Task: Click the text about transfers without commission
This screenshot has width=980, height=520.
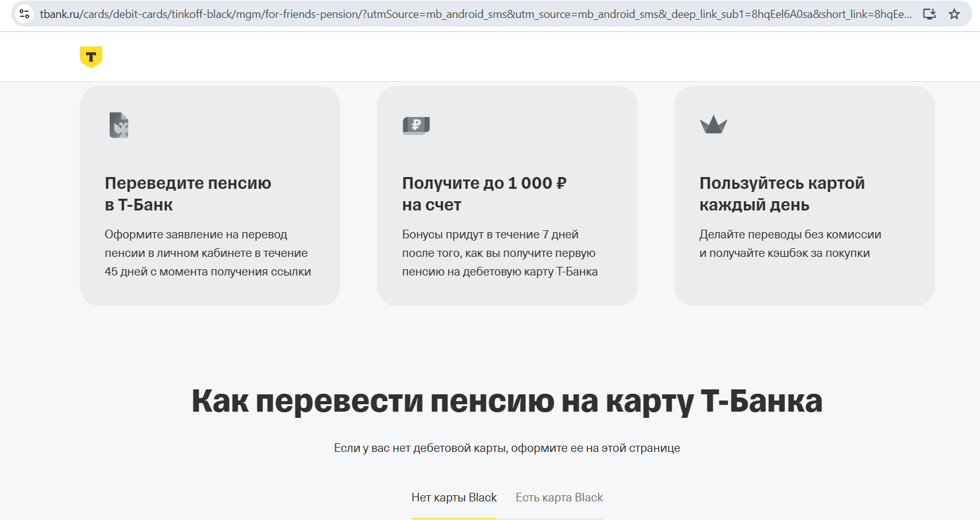Action: pos(790,244)
